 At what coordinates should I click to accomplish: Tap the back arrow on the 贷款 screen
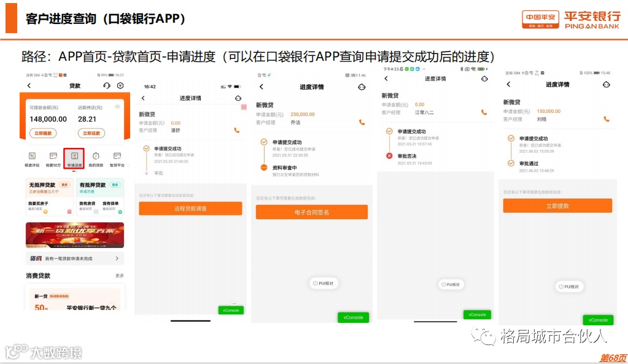pyautogui.click(x=29, y=86)
